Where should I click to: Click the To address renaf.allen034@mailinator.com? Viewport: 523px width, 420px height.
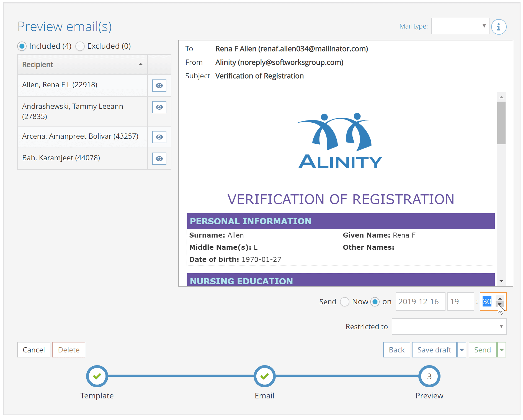pos(313,49)
